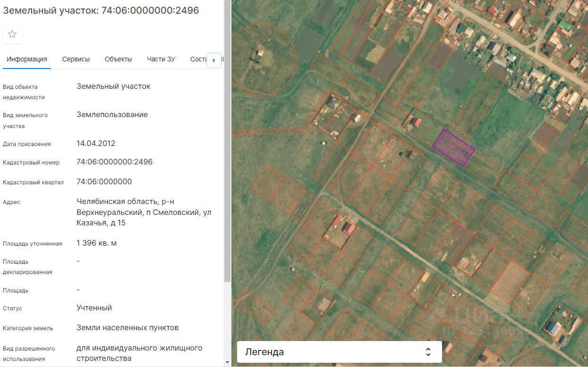Click the Кадастровый квартал value 74:06:0000000

104,182
